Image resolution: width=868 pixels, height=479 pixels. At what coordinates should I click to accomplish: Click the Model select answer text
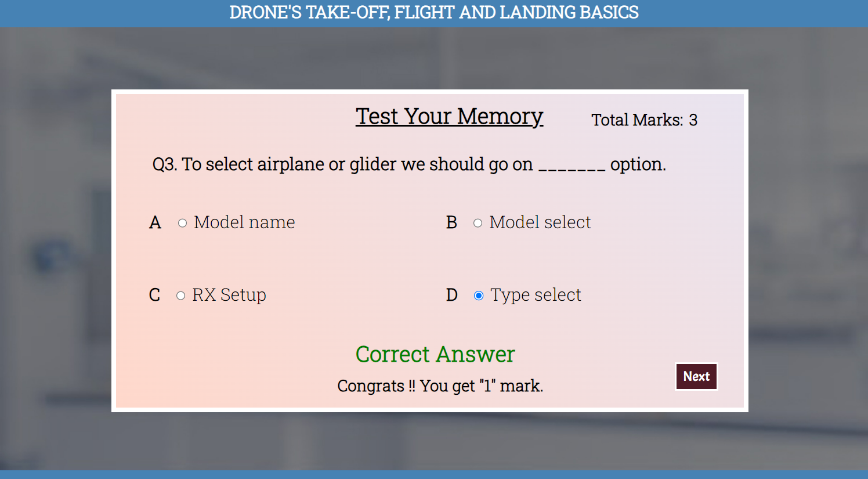(540, 222)
